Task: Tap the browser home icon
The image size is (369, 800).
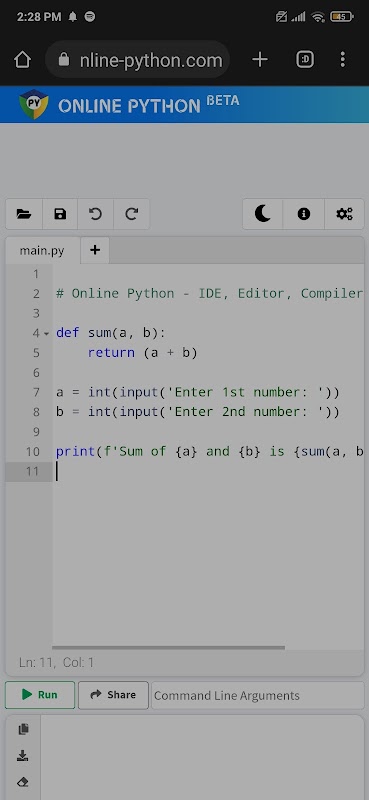Action: click(x=22, y=60)
